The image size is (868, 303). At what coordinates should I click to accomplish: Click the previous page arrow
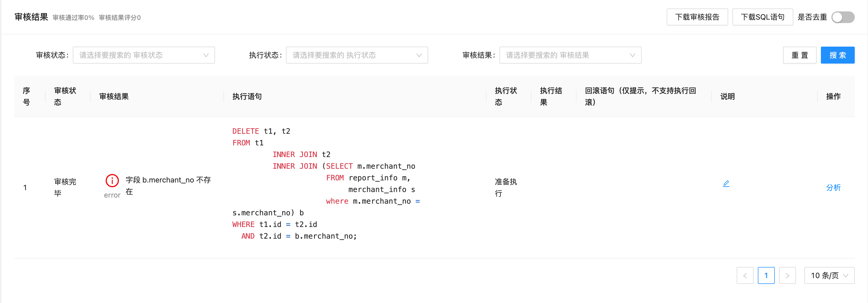[745, 275]
